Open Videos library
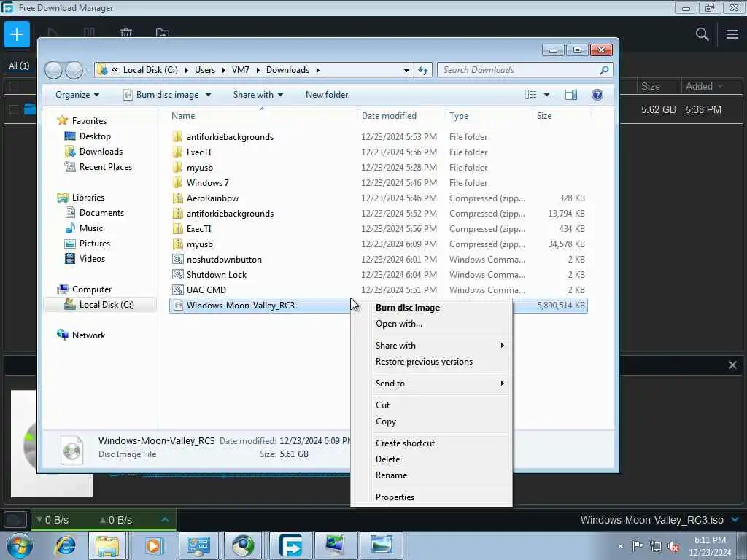The width and height of the screenshot is (747, 560). click(x=92, y=259)
